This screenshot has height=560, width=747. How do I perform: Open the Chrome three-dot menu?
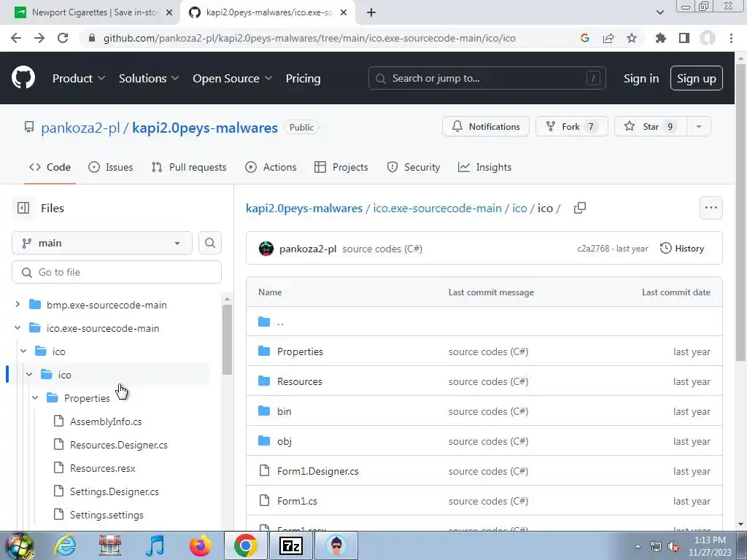click(x=731, y=38)
